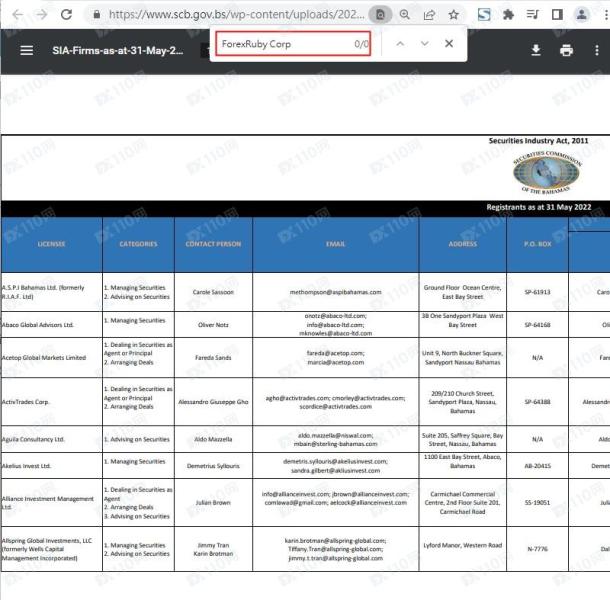Click the padlock site info icon

[96, 15]
